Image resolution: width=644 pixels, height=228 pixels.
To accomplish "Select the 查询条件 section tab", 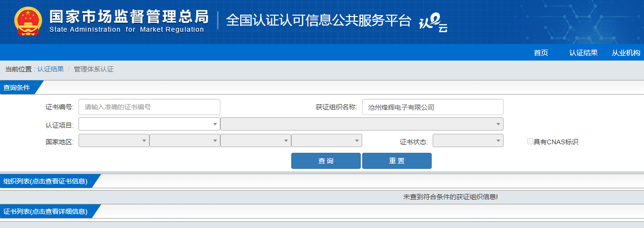I will (22, 88).
